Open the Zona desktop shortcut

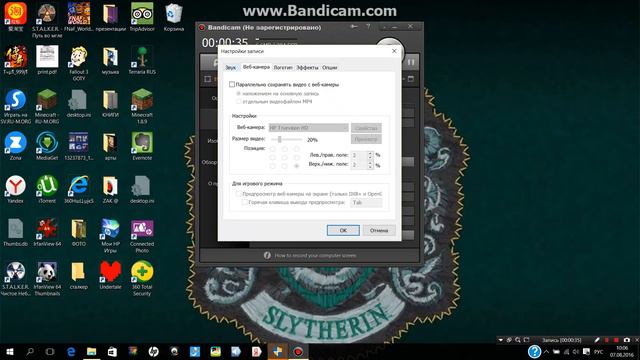pos(16,146)
